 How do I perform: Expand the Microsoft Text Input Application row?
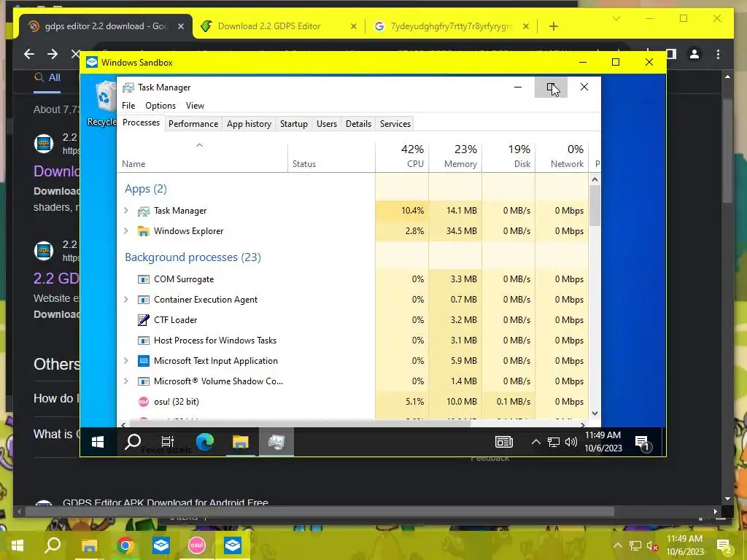[x=125, y=361]
